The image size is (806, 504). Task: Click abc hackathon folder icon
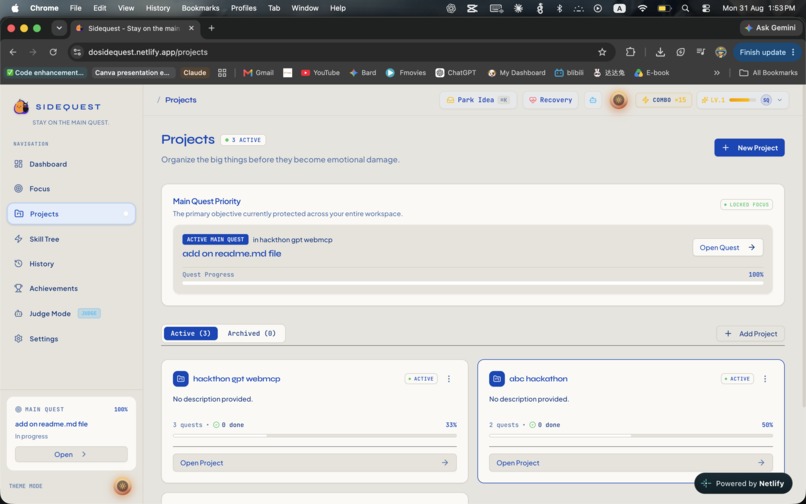497,379
